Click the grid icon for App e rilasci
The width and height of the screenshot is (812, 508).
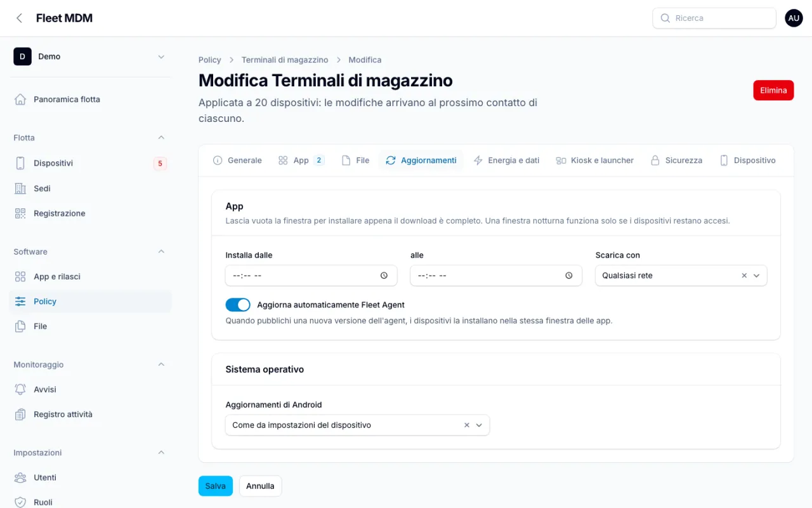20,277
